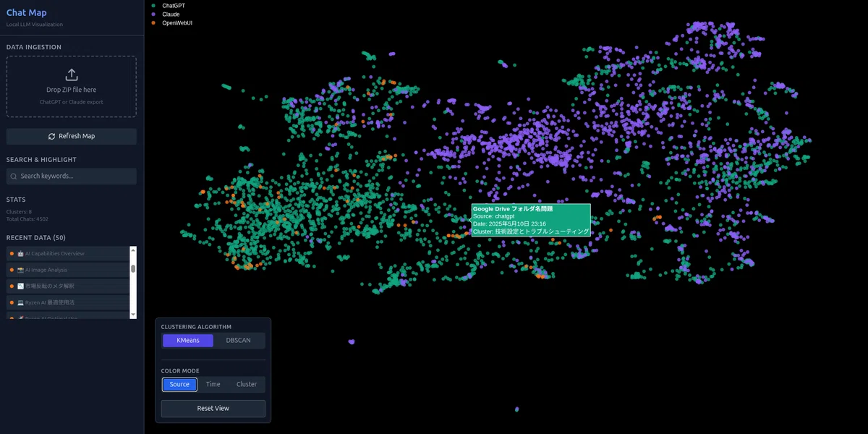Screen dimensions: 868x434
Task: Click the refresh arrows icon
Action: coord(51,136)
